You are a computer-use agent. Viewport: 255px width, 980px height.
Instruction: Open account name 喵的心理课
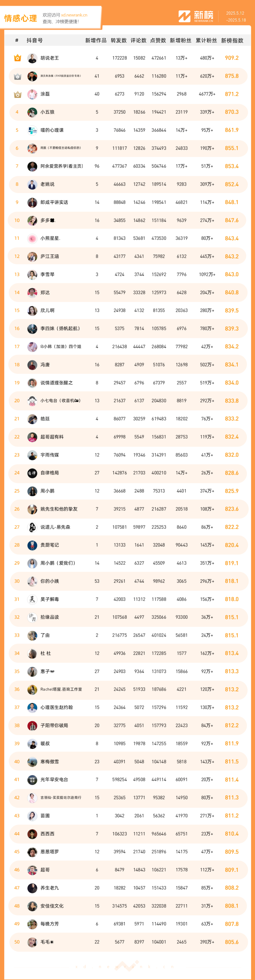[x=52, y=130]
